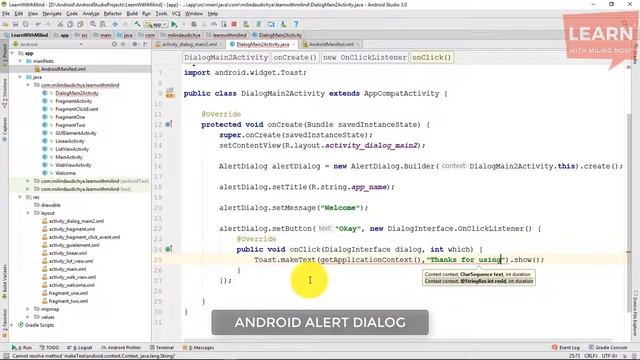Click the Help question mark icon
This screenshot has height=360, width=640.
click(x=296, y=24)
